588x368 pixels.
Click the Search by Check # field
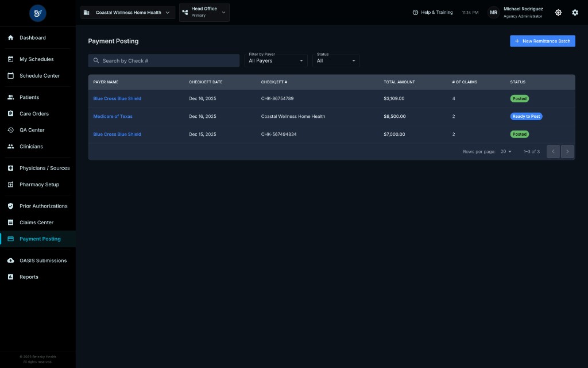(164, 60)
